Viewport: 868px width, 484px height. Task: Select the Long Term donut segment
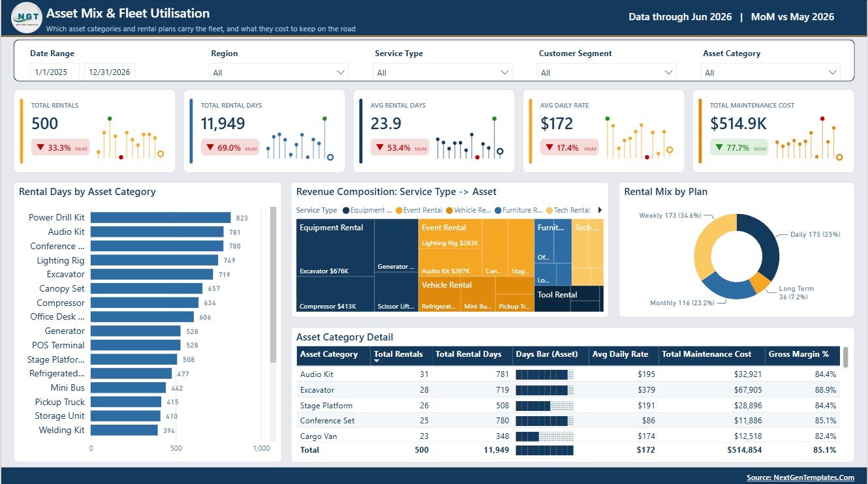760,282
